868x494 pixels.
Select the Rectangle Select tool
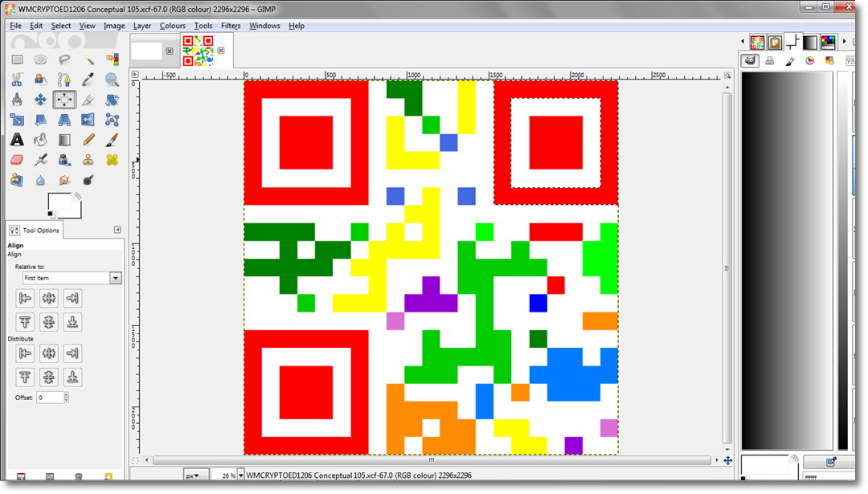(17, 59)
